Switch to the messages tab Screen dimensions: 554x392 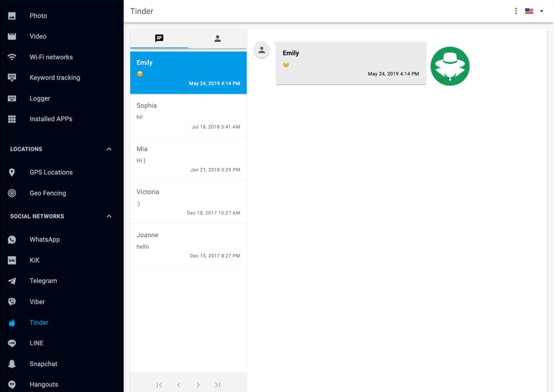[x=159, y=38]
